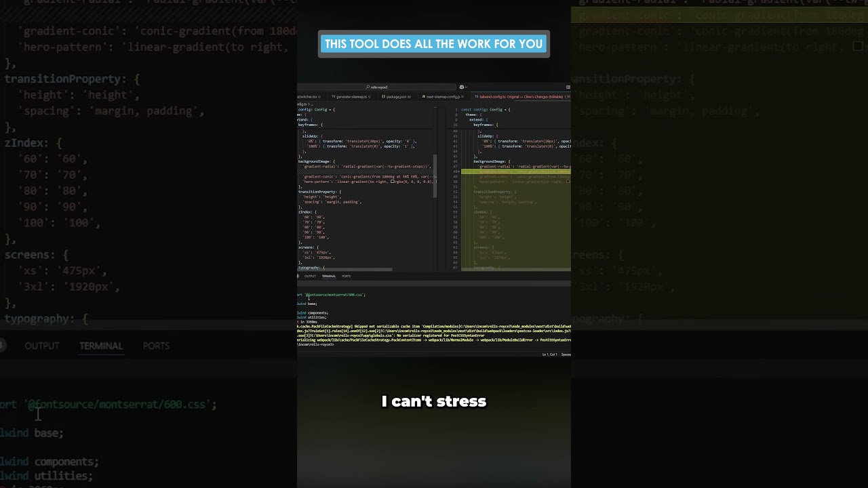Click 'utilities;' line in terminal output
This screenshot has width=868, height=488.
point(317,317)
